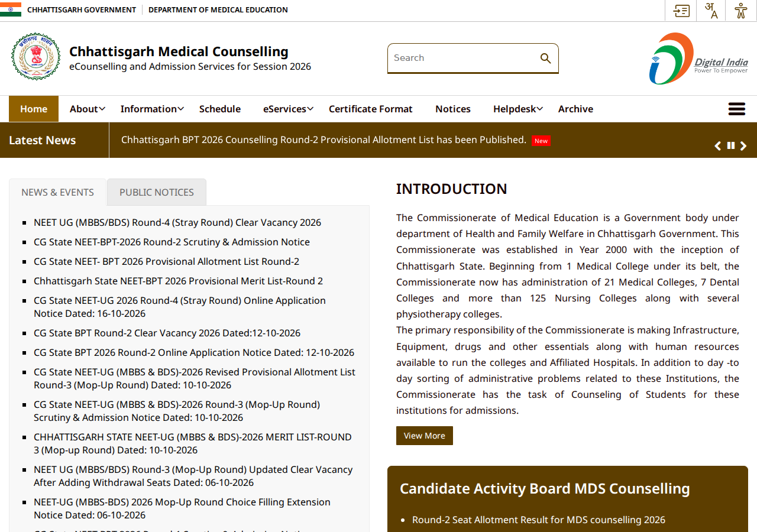Viewport: 757px width, 532px height.
Task: Open BPT Round-2 Clear Vacancy Dated 12-10-2026 link
Action: [167, 333]
